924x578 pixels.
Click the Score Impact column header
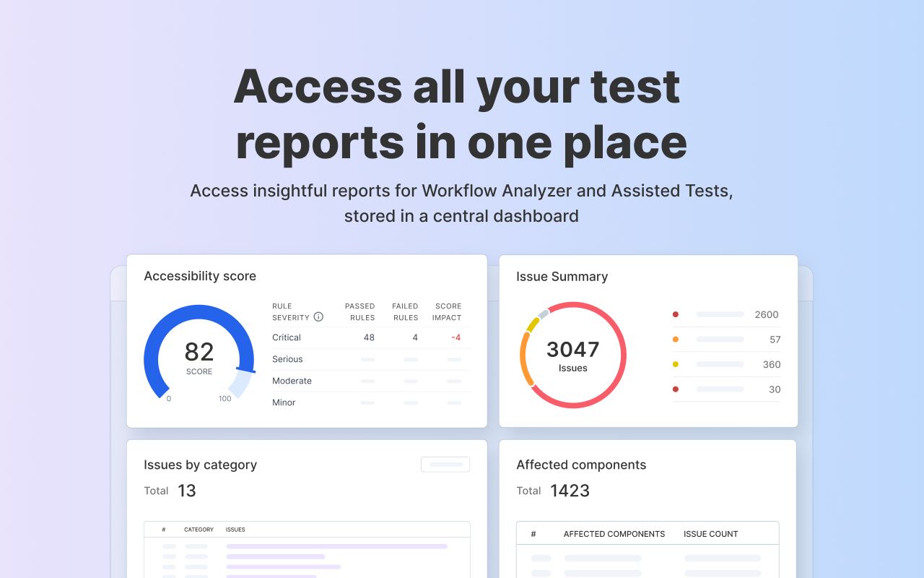coord(447,312)
